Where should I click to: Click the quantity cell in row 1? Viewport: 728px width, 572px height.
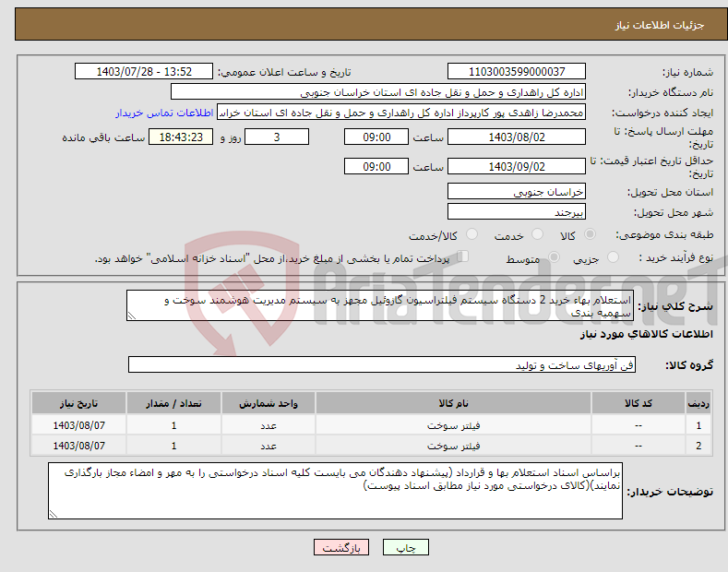(x=173, y=425)
